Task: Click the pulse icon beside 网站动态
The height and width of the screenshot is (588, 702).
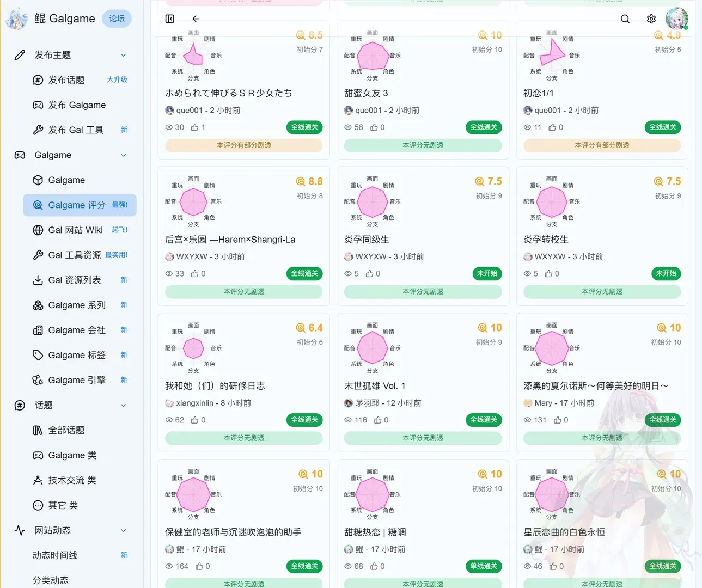Action: [x=20, y=530]
